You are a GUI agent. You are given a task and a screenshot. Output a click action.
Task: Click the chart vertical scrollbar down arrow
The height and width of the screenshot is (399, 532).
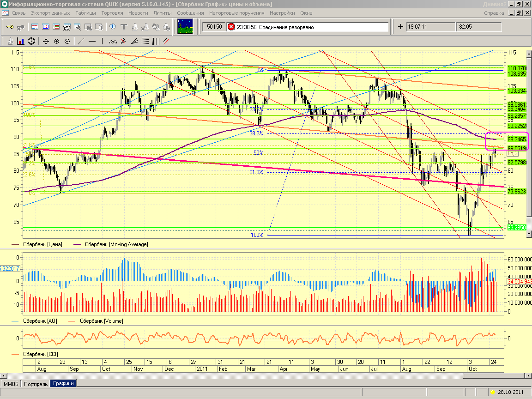click(x=529, y=234)
